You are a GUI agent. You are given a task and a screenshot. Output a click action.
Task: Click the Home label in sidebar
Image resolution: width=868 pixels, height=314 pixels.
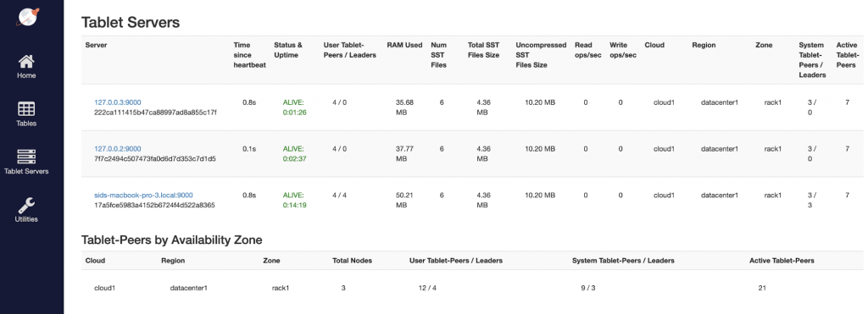(26, 75)
